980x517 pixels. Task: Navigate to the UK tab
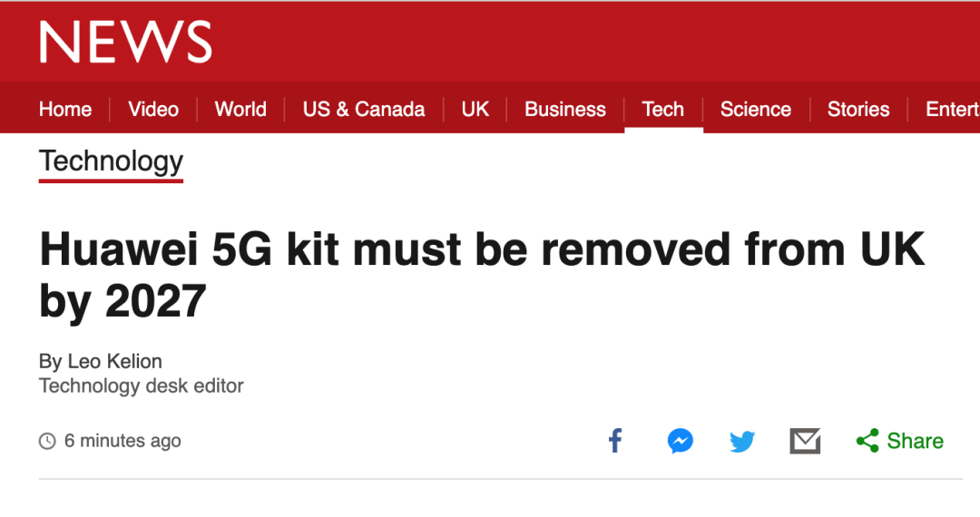tap(475, 110)
